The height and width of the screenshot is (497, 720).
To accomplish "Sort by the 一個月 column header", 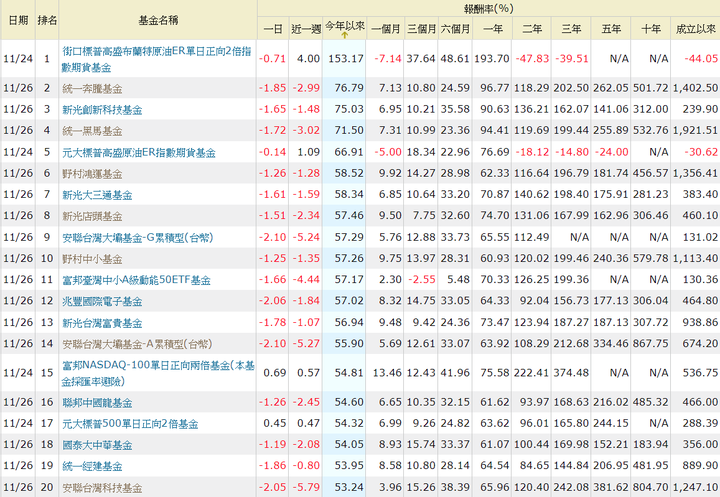I will (x=386, y=29).
